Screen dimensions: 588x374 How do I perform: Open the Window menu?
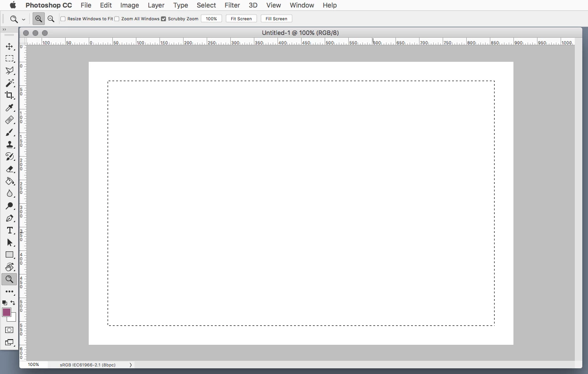click(302, 5)
